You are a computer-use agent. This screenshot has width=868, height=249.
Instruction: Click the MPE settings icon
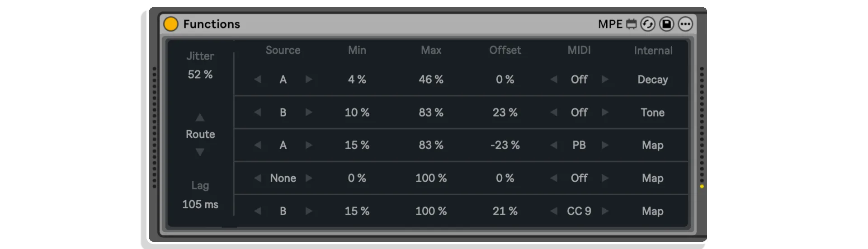[631, 24]
